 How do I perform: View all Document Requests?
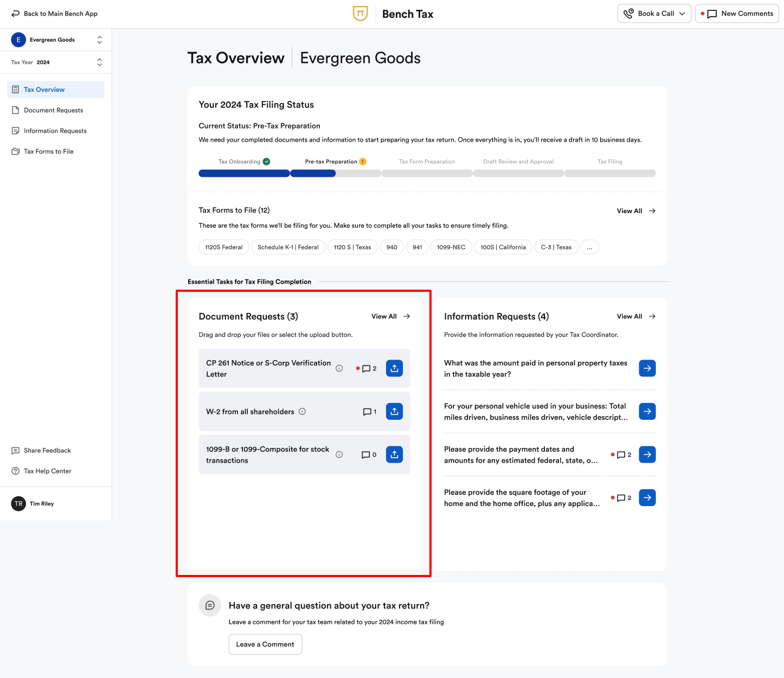[x=390, y=316]
